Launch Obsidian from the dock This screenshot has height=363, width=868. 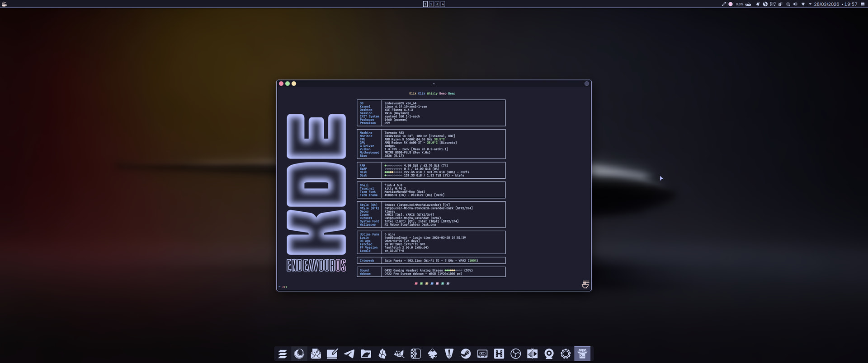pos(382,354)
